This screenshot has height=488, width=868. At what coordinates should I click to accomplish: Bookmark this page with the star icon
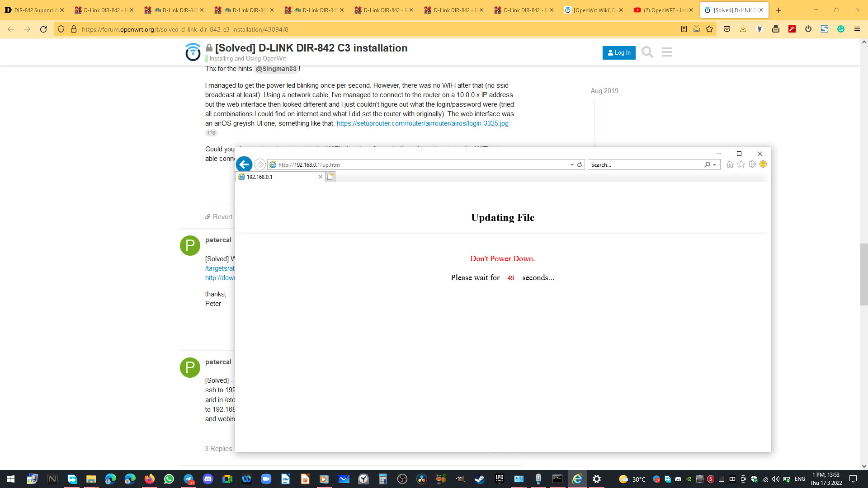[709, 29]
